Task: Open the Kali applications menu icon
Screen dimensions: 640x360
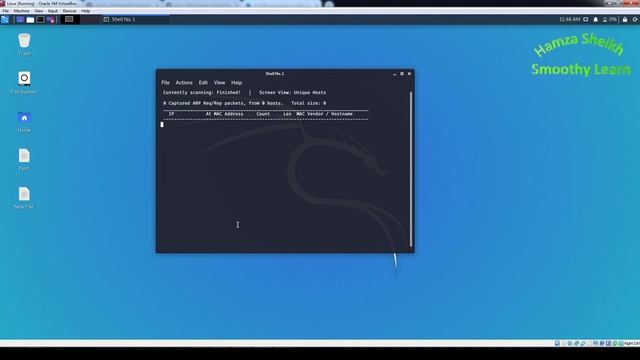Action: (5, 19)
